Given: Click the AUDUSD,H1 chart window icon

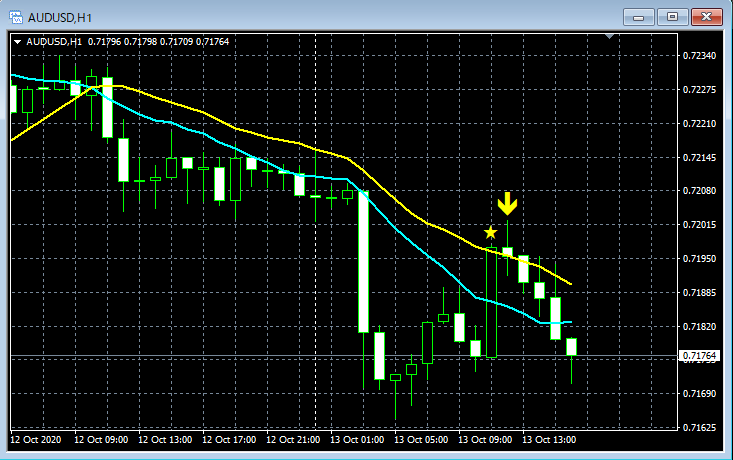Looking at the screenshot, I should coord(15,17).
